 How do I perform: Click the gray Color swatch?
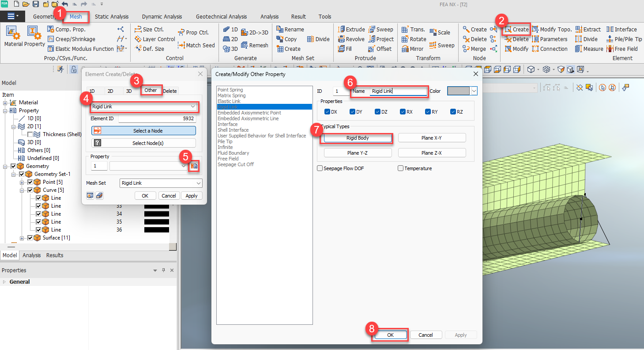pos(459,91)
